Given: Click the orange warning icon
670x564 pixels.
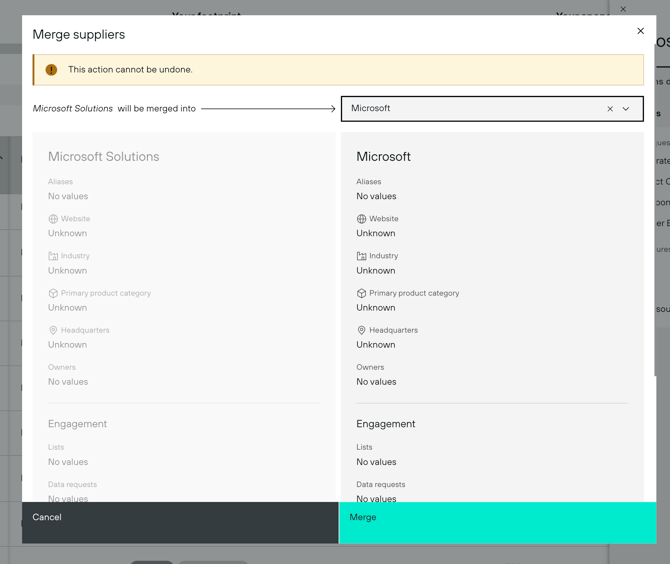Looking at the screenshot, I should [51, 70].
